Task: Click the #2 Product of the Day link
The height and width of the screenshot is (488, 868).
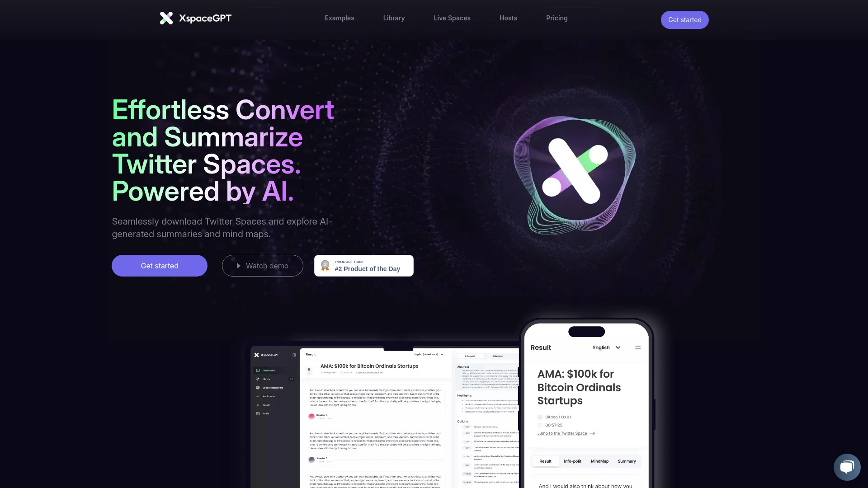Action: tap(363, 266)
